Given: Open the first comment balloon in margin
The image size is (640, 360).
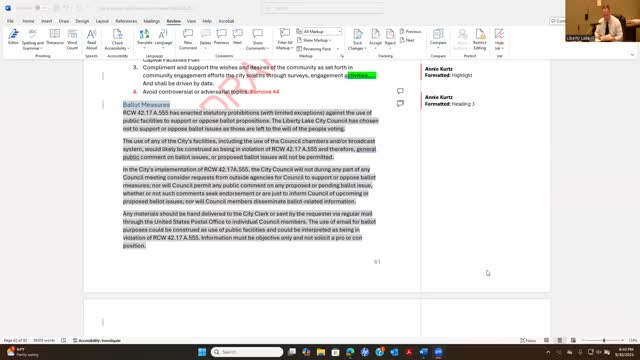Looking at the screenshot, I should [x=400, y=91].
